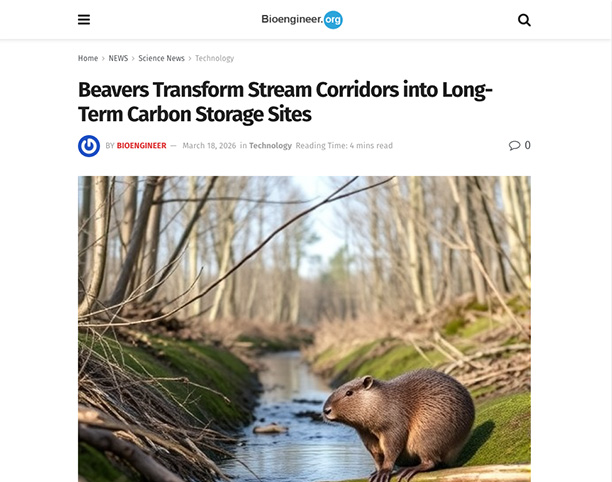The height and width of the screenshot is (482, 612).
Task: Click the article headline about beavers
Action: 285,102
